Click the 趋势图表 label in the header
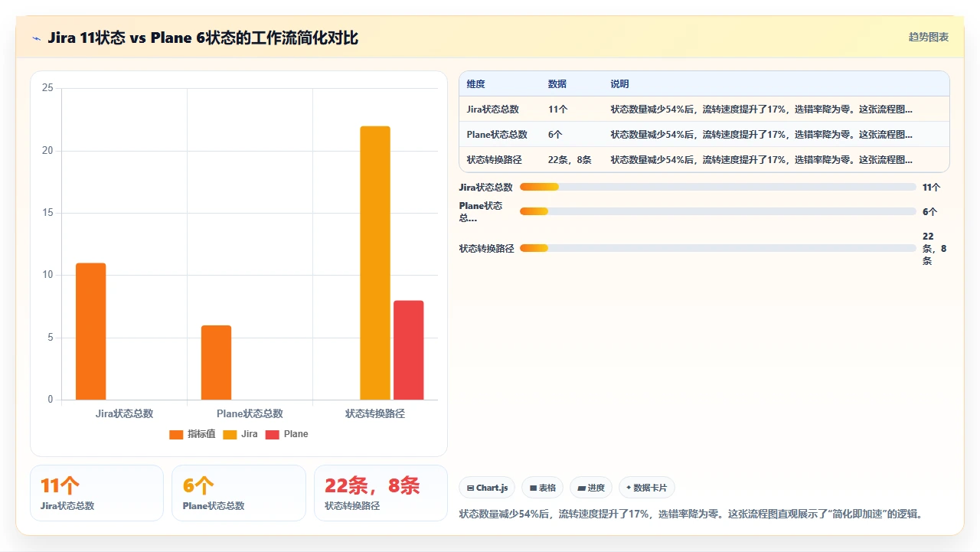The image size is (980, 552). coord(929,37)
